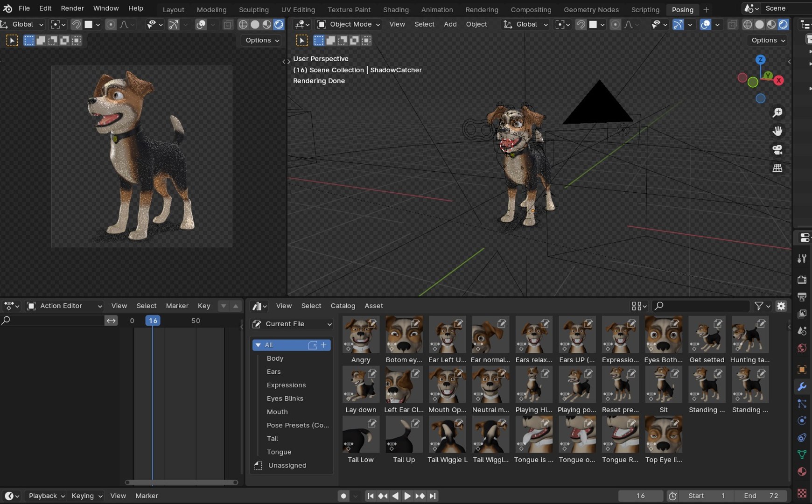Select the Tail Up pose asset
The height and width of the screenshot is (504, 812).
(404, 440)
